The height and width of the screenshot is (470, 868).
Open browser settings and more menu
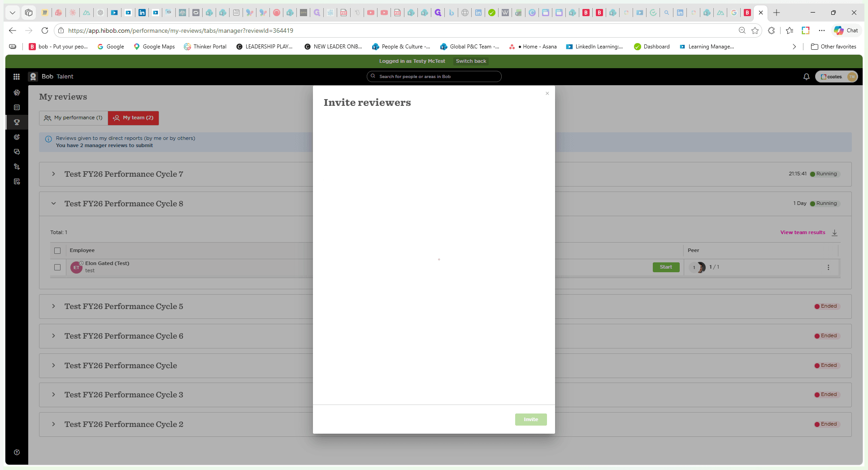pyautogui.click(x=821, y=30)
